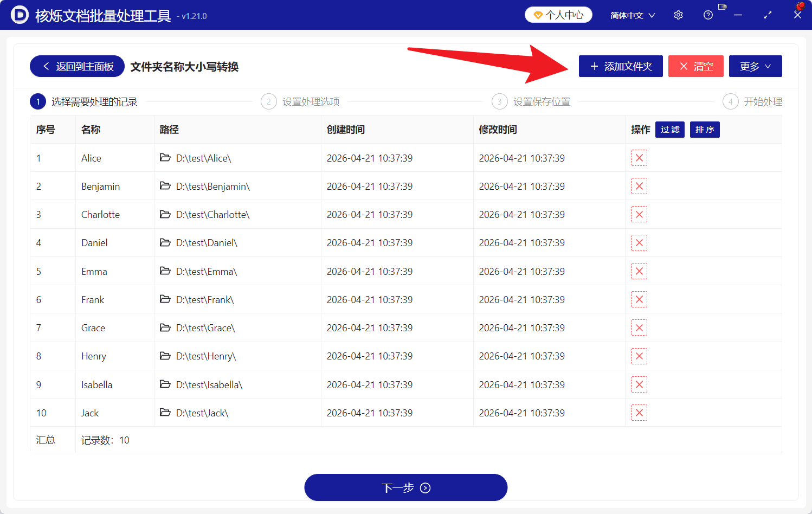Delete the Emma row using the red X
The image size is (812, 514).
coord(639,271)
